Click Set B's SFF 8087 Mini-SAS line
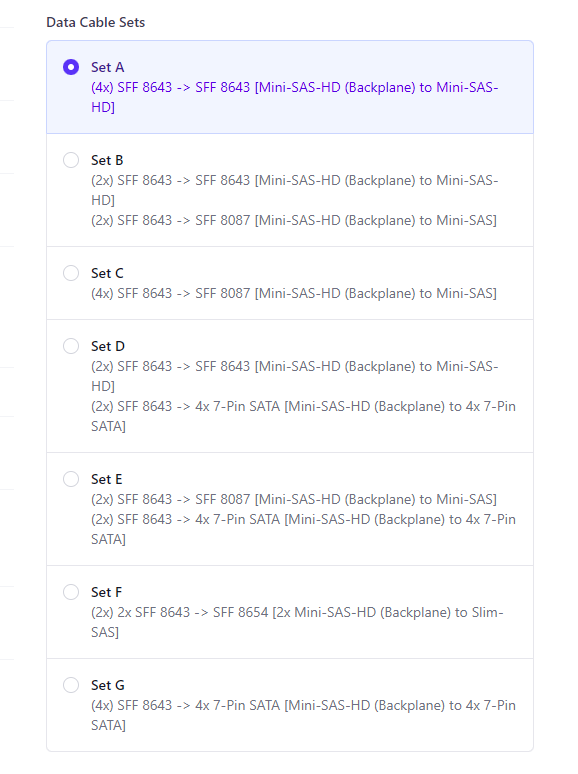578x774 pixels. point(294,220)
